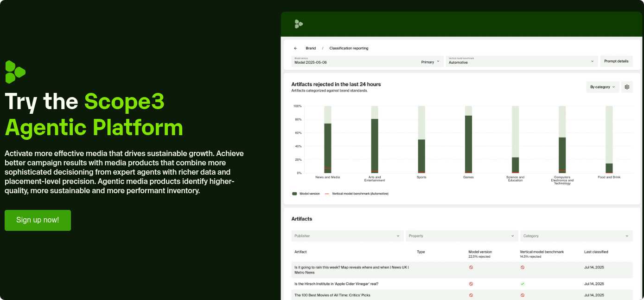Click the Sign up now! button

pos(38,220)
